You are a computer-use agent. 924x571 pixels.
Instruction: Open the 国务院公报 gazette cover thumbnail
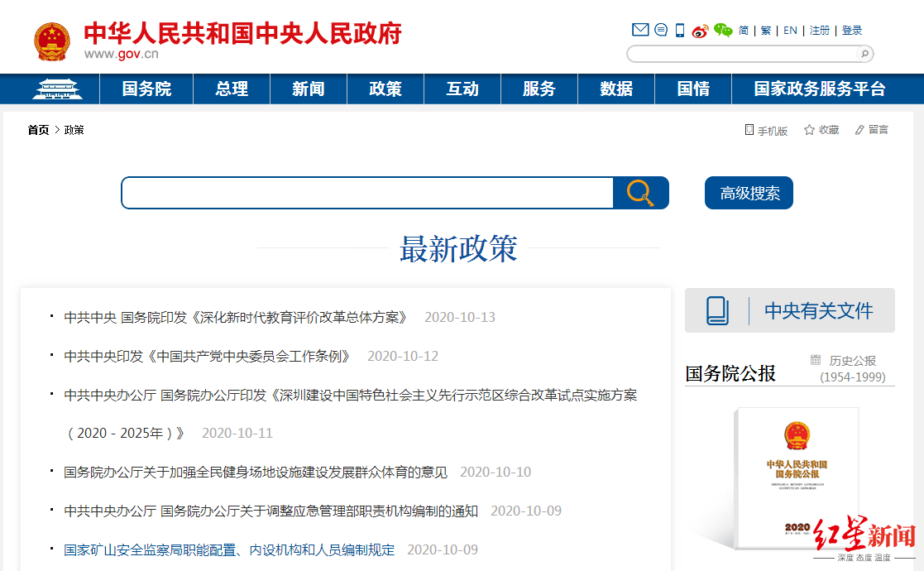click(796, 477)
